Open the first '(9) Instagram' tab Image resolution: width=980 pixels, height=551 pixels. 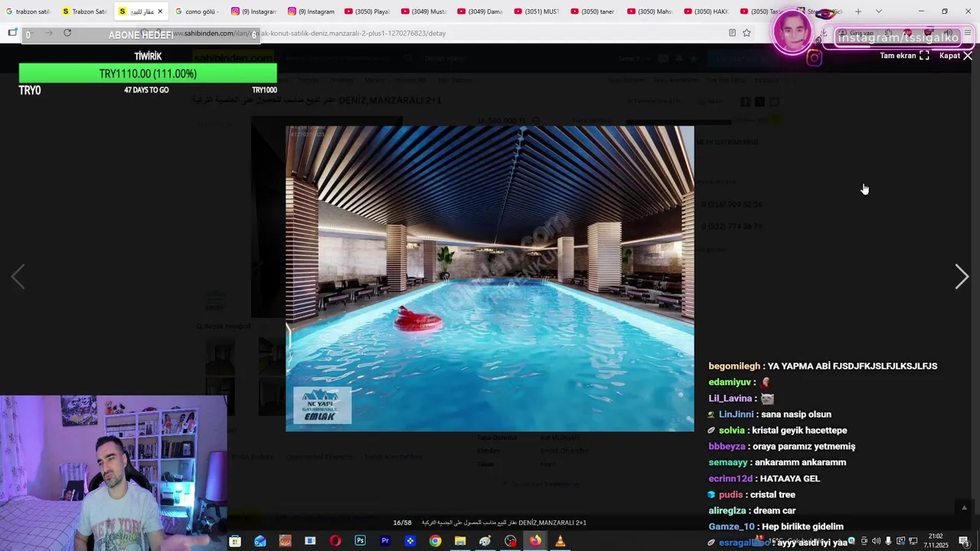click(x=253, y=11)
